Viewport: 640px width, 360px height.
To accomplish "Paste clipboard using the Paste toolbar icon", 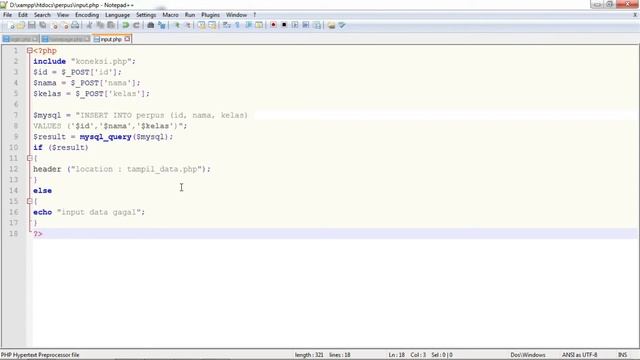I will point(111,25).
